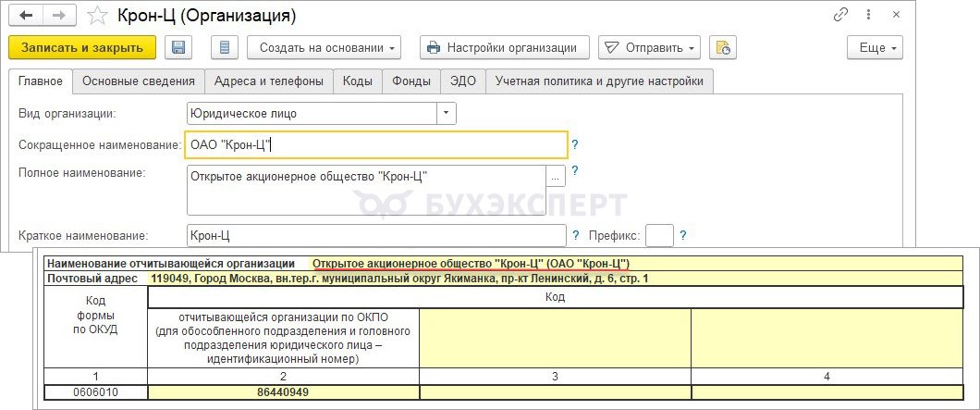Image resolution: width=980 pixels, height=410 pixels.
Task: Click the Сокращенное наименование input field
Action: (377, 145)
